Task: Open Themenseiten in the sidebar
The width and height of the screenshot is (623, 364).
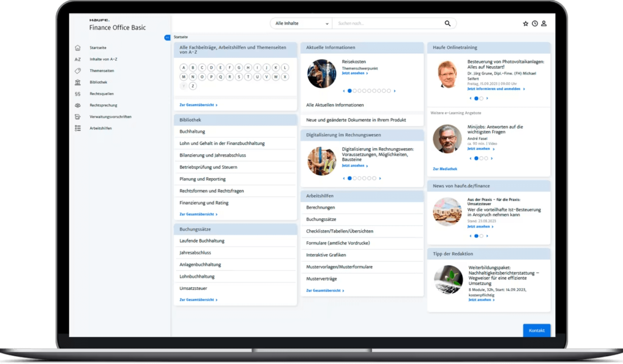Action: pyautogui.click(x=102, y=71)
